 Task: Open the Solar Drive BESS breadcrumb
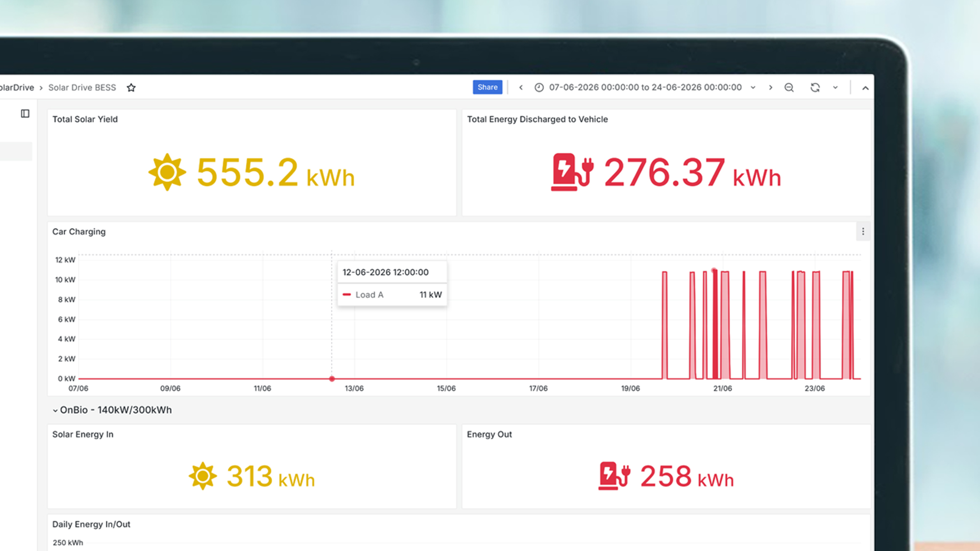coord(82,88)
